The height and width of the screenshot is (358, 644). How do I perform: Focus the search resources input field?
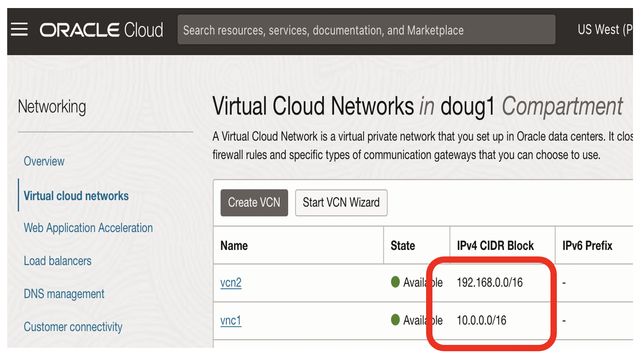click(x=366, y=30)
